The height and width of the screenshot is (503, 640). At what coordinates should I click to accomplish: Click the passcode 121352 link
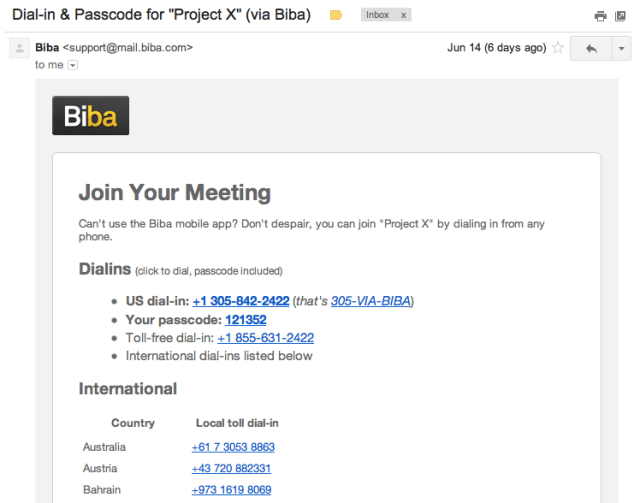tap(245, 320)
